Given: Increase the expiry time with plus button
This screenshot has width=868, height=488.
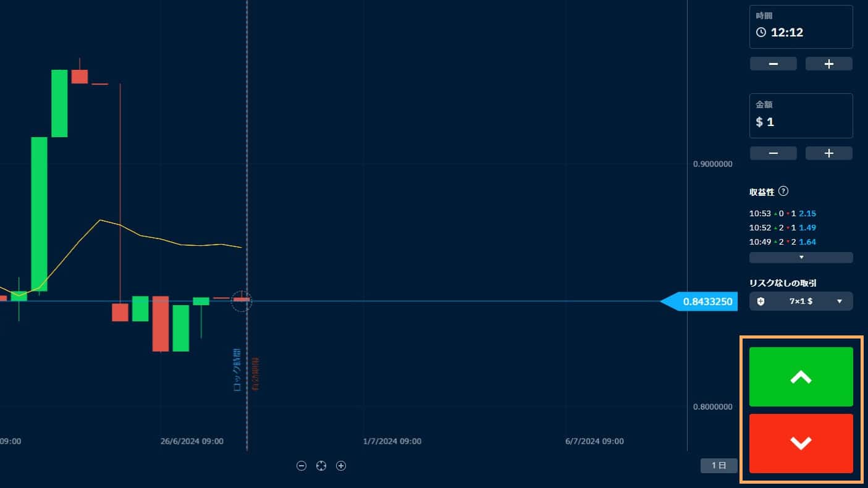Looking at the screenshot, I should (829, 64).
